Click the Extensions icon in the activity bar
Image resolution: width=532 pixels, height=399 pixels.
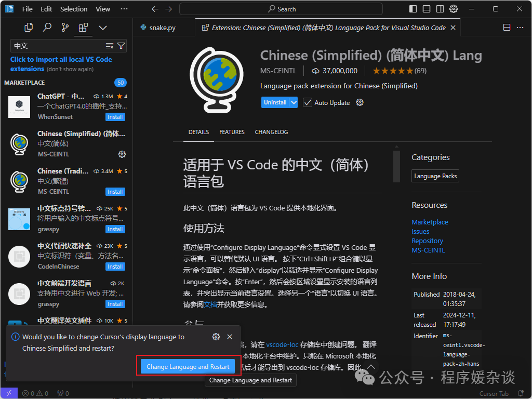point(83,26)
